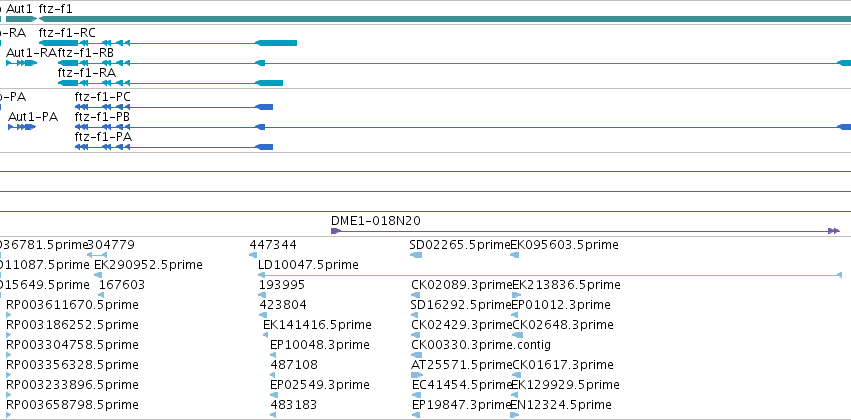This screenshot has height=420, width=851.
Task: Select EST EN12324.5prime
Action: coord(561,405)
